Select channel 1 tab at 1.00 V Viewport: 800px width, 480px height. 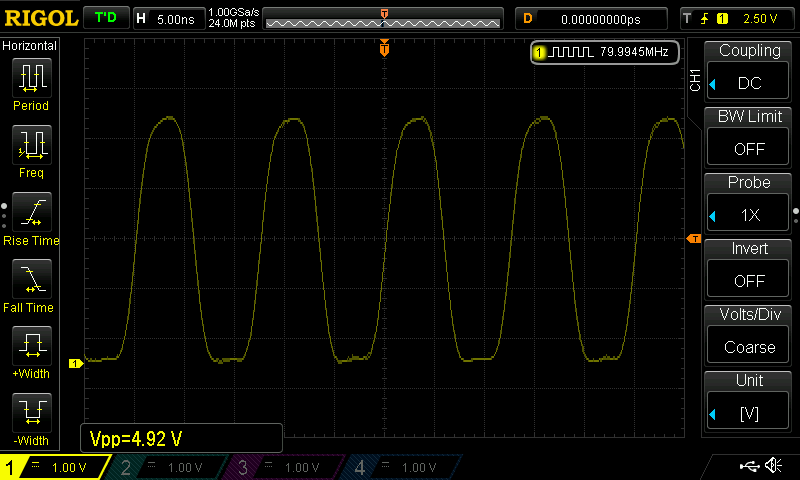coord(54,467)
